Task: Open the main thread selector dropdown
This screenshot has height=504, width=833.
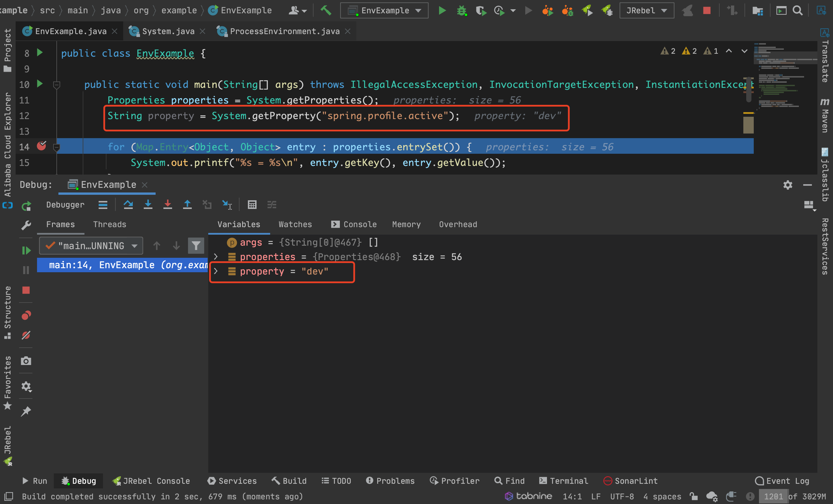Action: pyautogui.click(x=91, y=246)
